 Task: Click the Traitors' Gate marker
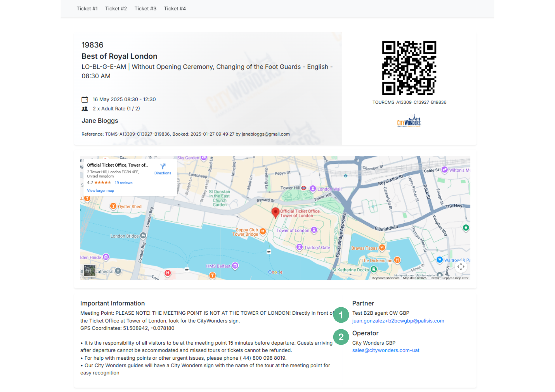point(299,247)
